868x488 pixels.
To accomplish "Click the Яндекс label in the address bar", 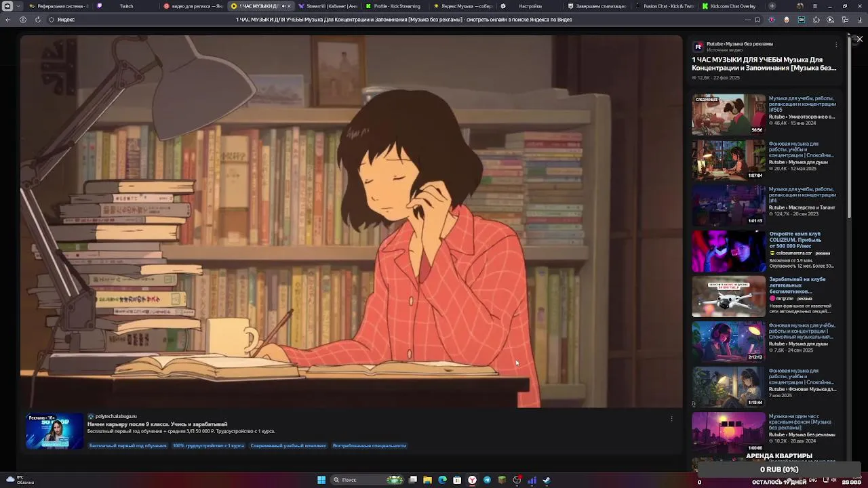I will point(66,20).
